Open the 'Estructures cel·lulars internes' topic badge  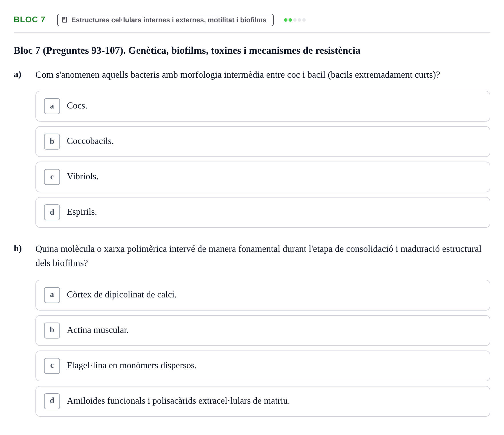click(x=165, y=20)
